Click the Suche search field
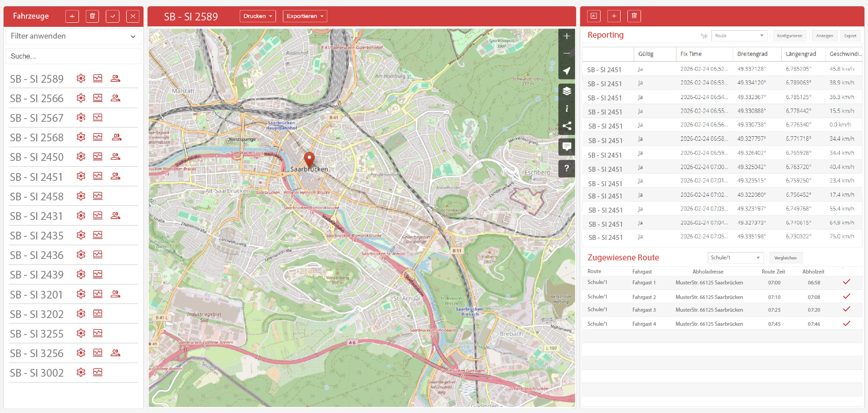 (74, 56)
